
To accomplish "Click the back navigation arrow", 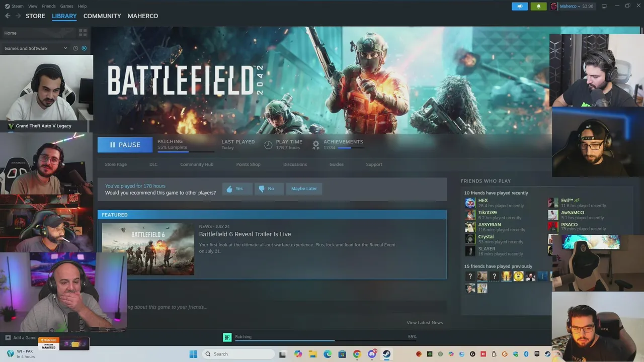I will coord(8,16).
